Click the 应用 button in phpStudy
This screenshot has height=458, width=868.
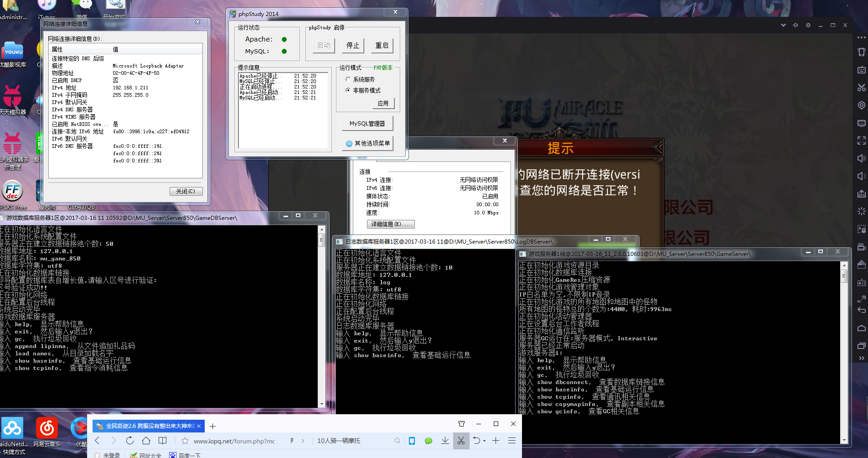383,104
